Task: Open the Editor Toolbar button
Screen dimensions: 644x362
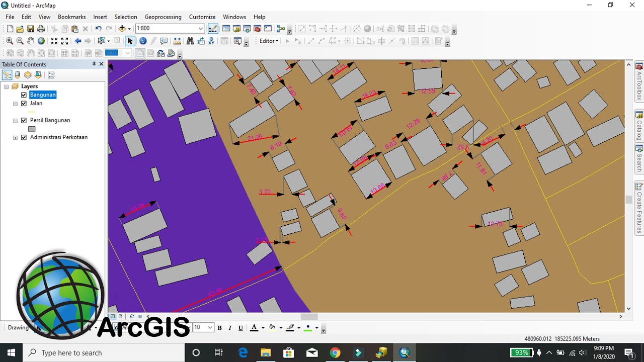Action: coord(213,29)
